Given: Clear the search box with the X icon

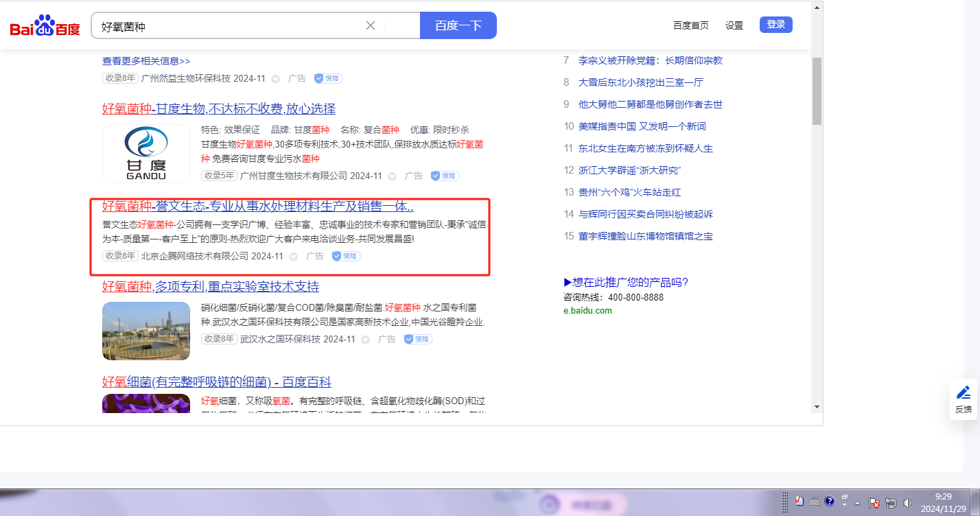Looking at the screenshot, I should click(371, 26).
